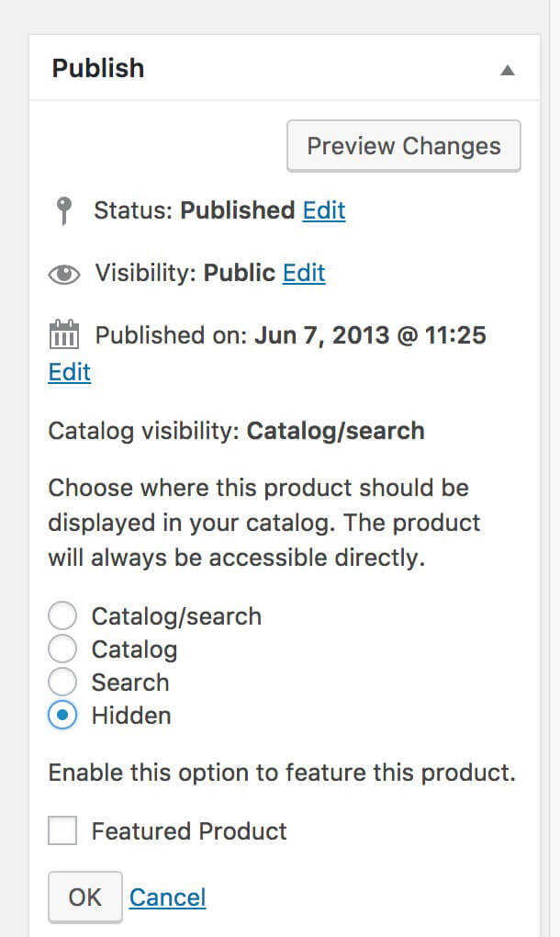Select the Catalog/search radio option
The image size is (560, 937).
click(62, 615)
